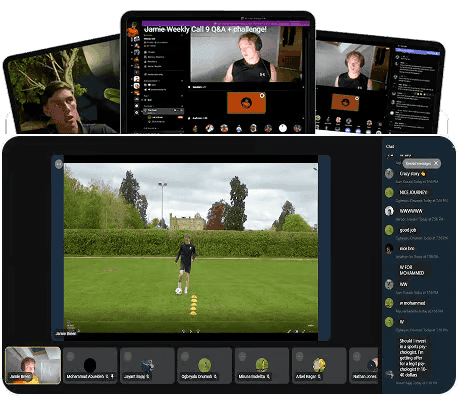Select highlighted channel row in center tablet sidebar
This screenshot has width=458, height=396.
coord(164,111)
